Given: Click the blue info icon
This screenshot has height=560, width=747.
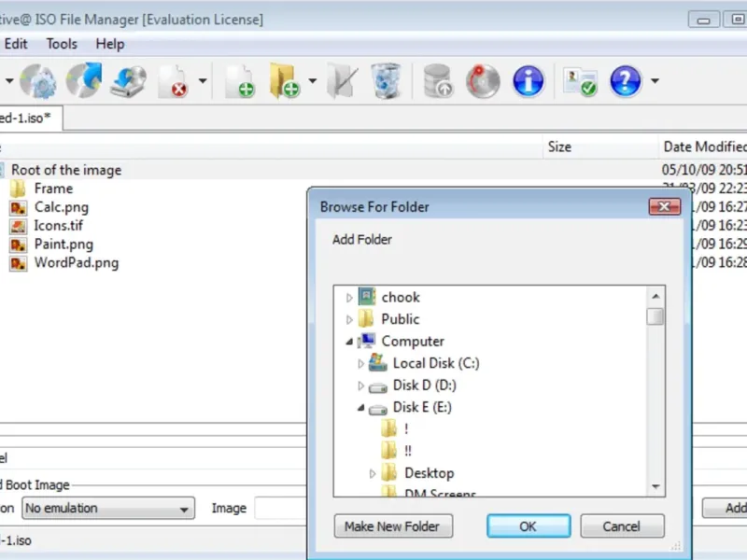Looking at the screenshot, I should coord(528,81).
